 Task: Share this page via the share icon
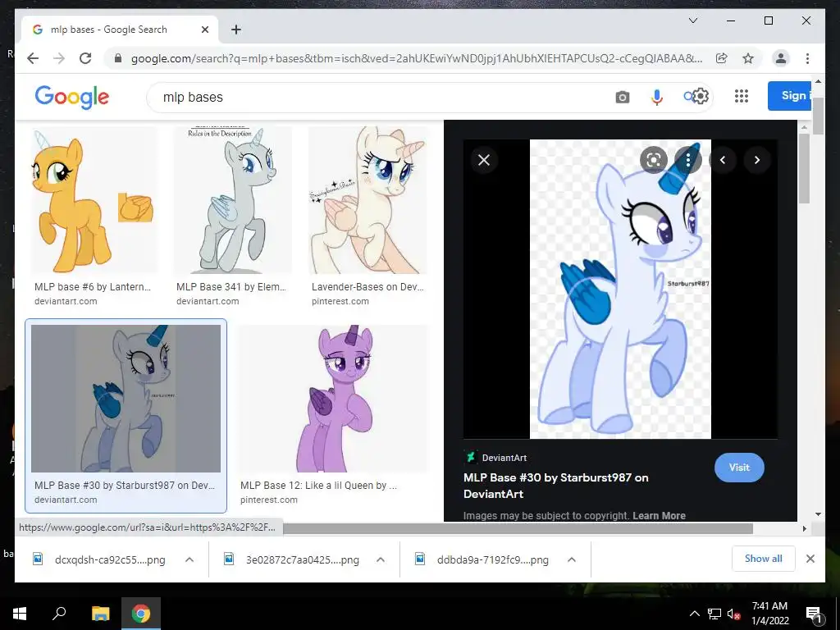[722, 58]
